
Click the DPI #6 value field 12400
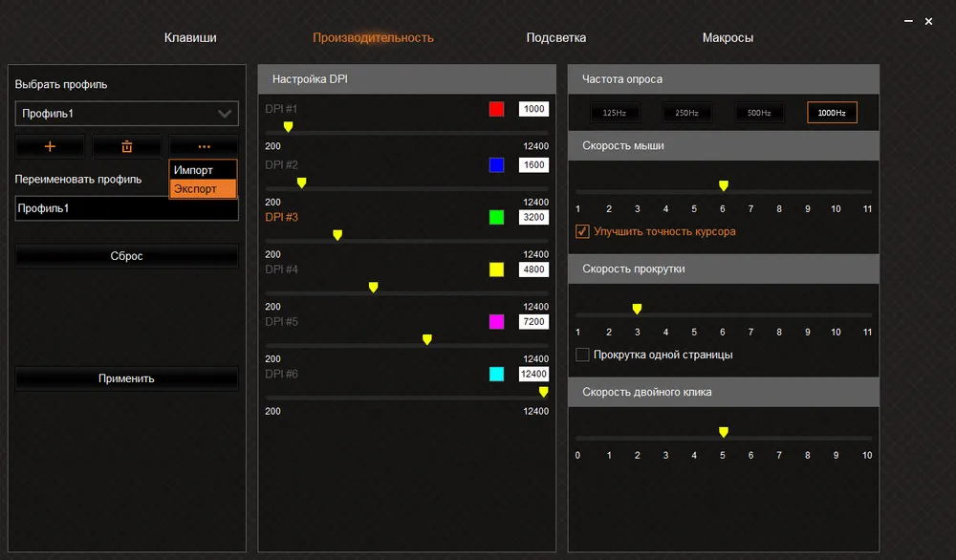coord(533,375)
